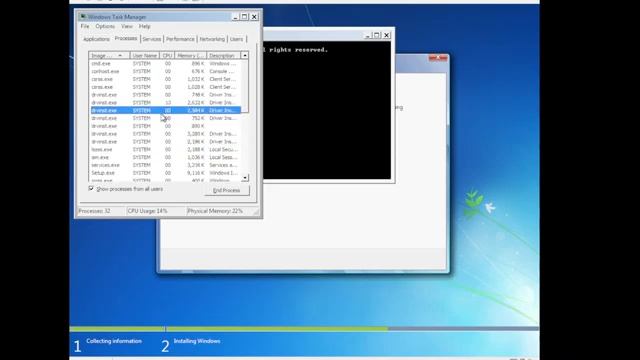Switch to the Services tab
640x360 pixels.
pyautogui.click(x=152, y=39)
